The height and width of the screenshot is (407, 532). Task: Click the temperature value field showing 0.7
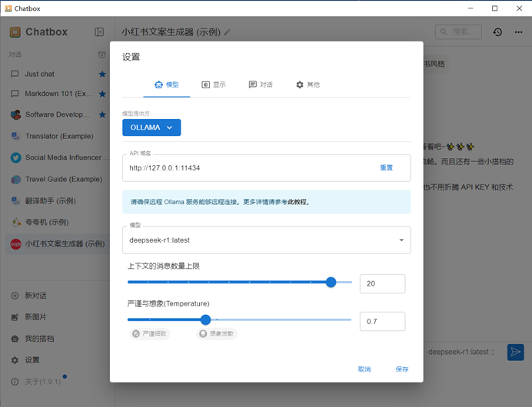click(x=382, y=321)
